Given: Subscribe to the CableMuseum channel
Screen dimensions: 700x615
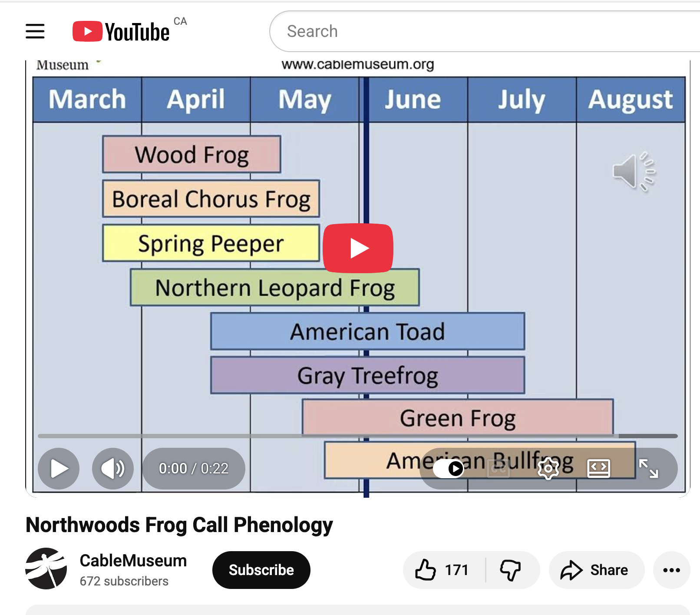Looking at the screenshot, I should click(x=261, y=570).
